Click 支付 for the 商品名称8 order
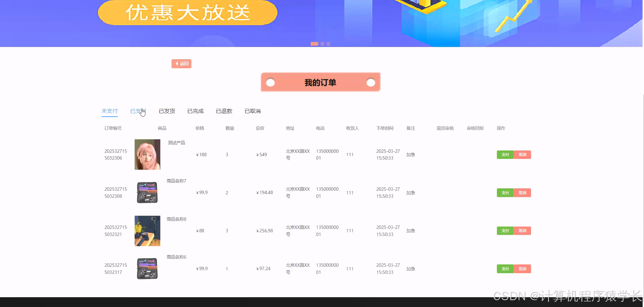 pos(505,231)
